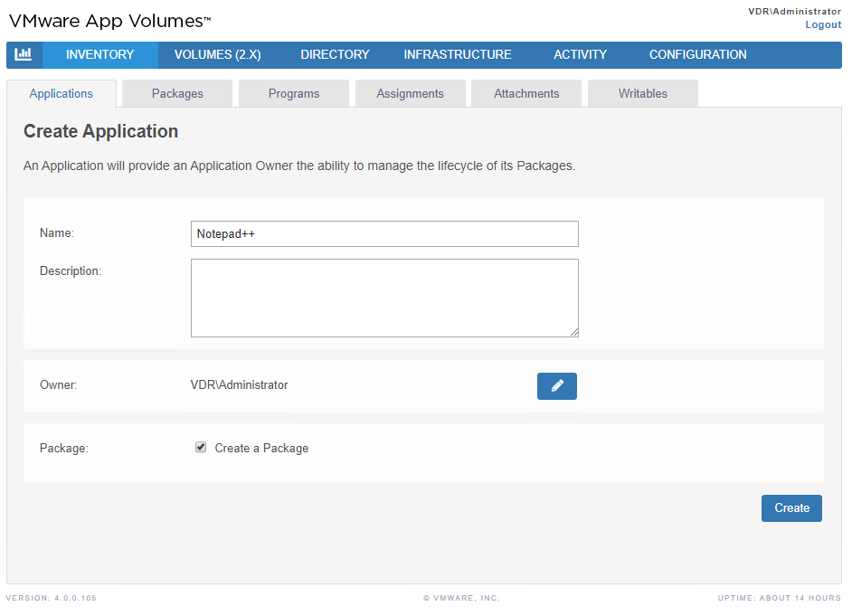Click the Logout link

pyautogui.click(x=823, y=25)
